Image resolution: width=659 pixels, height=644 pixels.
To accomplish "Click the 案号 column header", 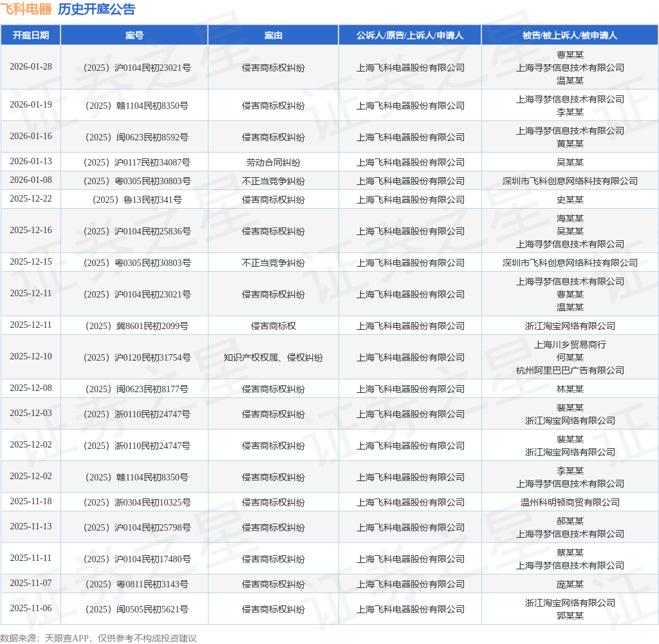I will click(135, 35).
